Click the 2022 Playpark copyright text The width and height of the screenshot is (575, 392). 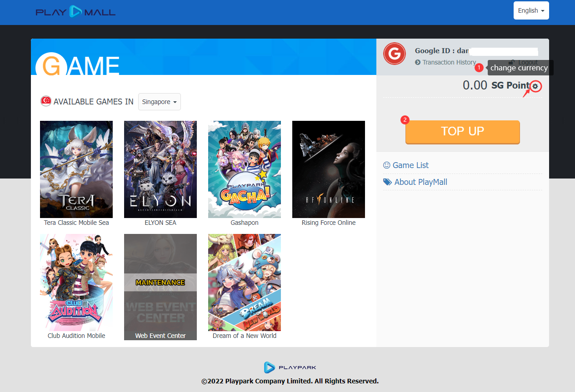[x=290, y=381]
